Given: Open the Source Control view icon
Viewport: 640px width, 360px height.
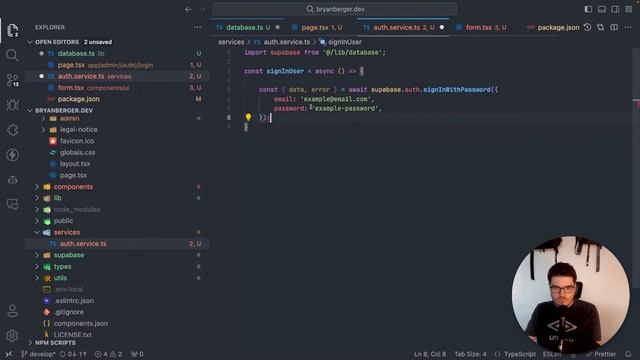Looking at the screenshot, I should pyautogui.click(x=12, y=80).
